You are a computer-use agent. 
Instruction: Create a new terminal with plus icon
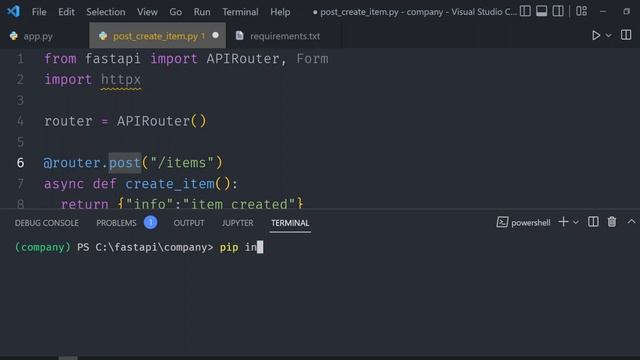(x=563, y=222)
